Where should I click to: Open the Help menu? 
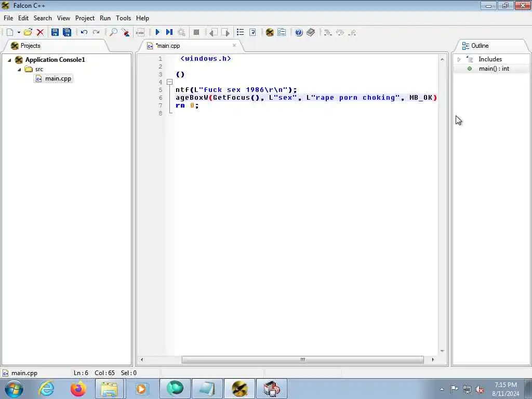point(142,18)
